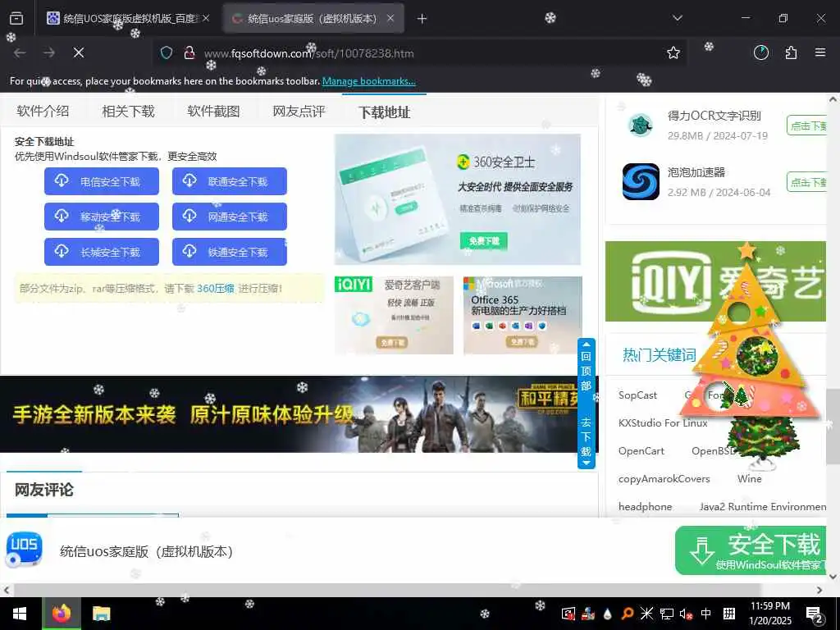Go back to previous page
Screen dimensions: 840x630
pos(20,52)
